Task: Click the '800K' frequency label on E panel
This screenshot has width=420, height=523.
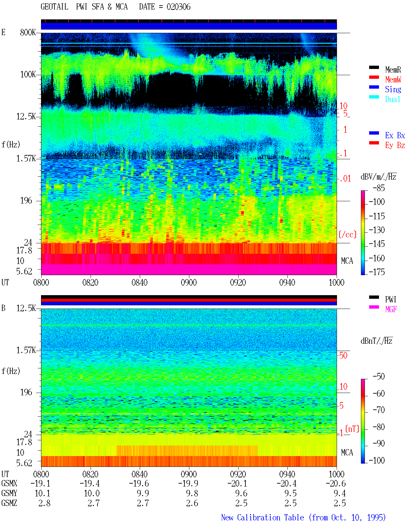Action: point(28,33)
